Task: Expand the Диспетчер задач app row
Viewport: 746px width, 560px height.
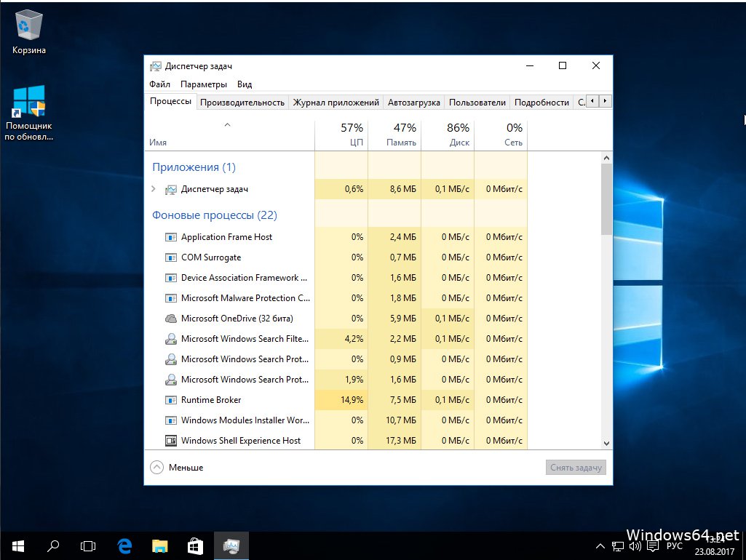Action: 153,189
